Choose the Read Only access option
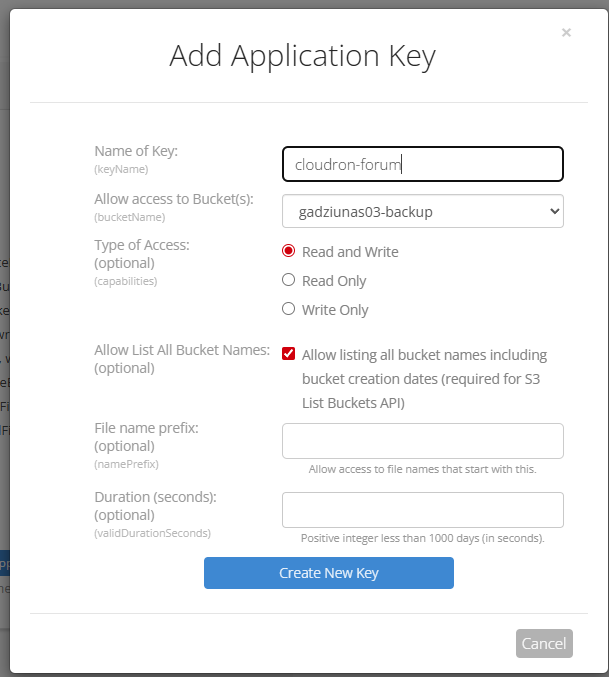609x677 pixels. (x=289, y=280)
